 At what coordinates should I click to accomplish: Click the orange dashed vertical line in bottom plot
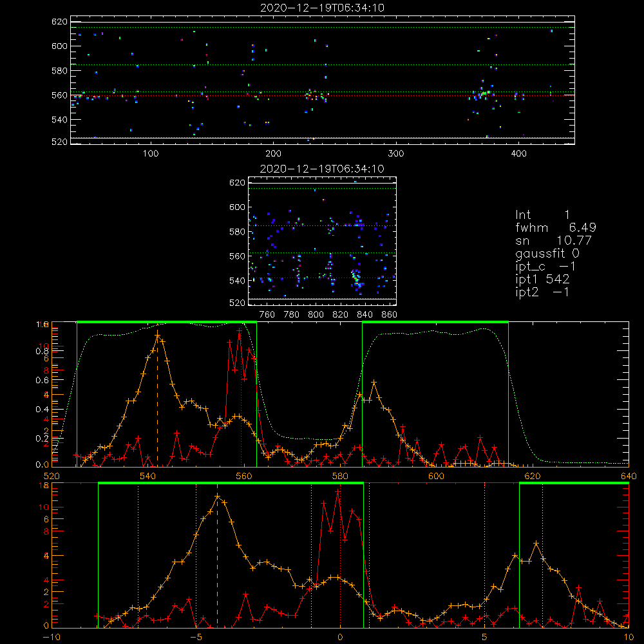(217, 562)
